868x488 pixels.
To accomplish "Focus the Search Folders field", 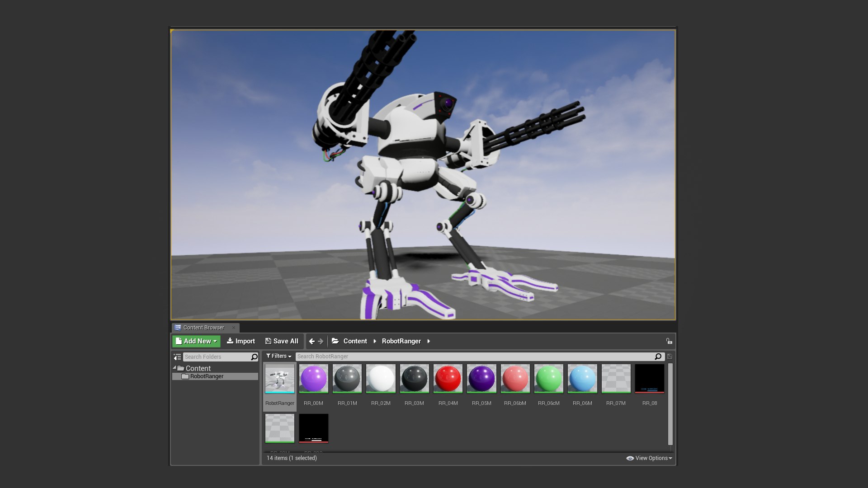I will [217, 357].
